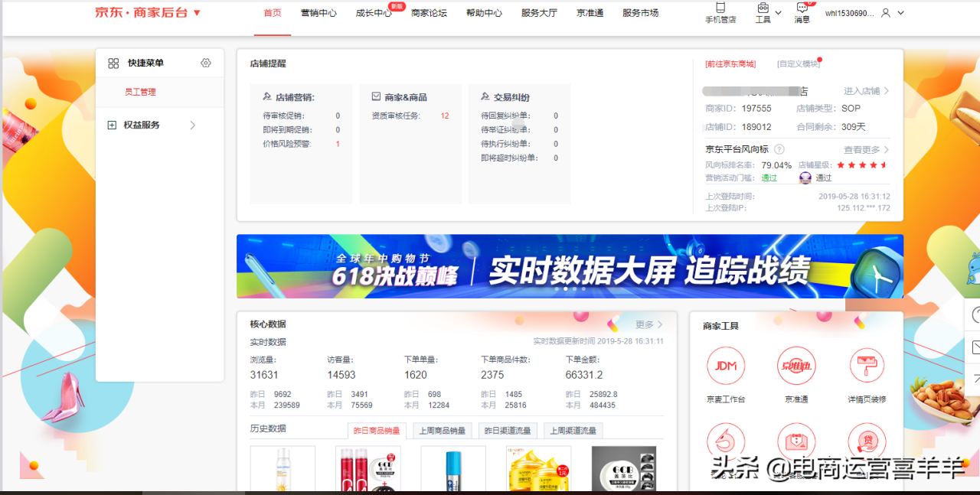Open the 营销中心 menu item
This screenshot has width=980, height=495.
click(x=318, y=13)
